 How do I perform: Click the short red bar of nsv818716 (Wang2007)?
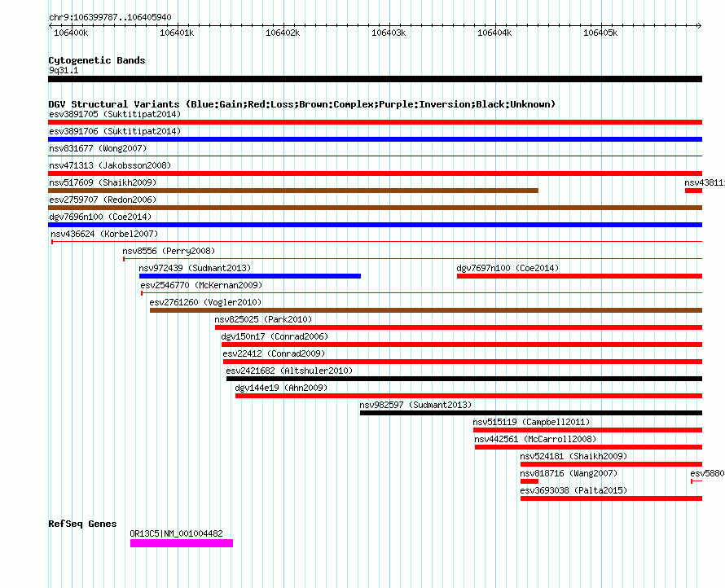(x=529, y=481)
